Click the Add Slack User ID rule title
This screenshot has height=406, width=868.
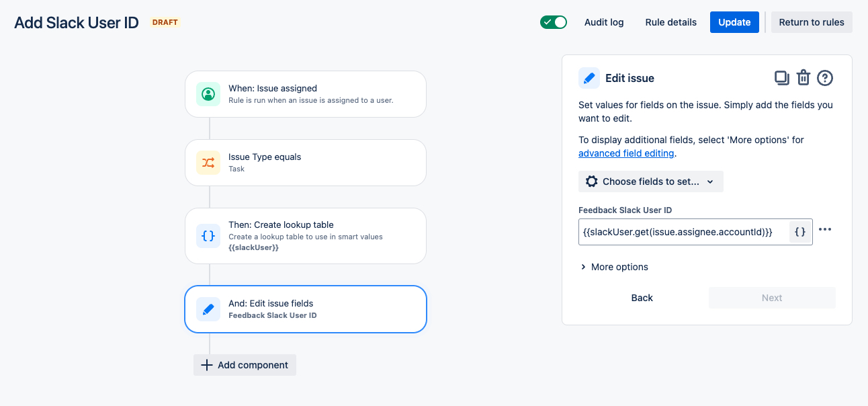[77, 22]
